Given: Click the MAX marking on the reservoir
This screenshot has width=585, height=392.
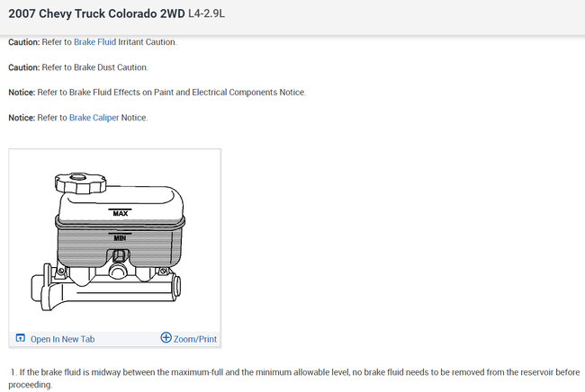Looking at the screenshot, I should point(119,213).
